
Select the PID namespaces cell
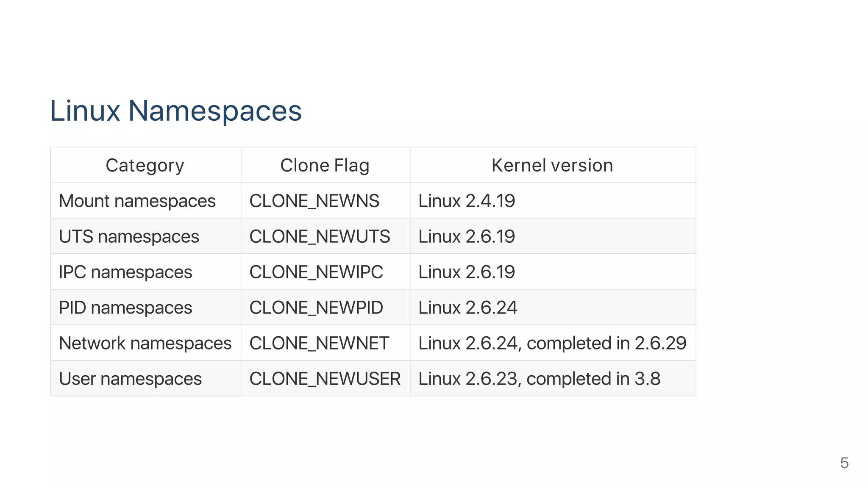[125, 308]
